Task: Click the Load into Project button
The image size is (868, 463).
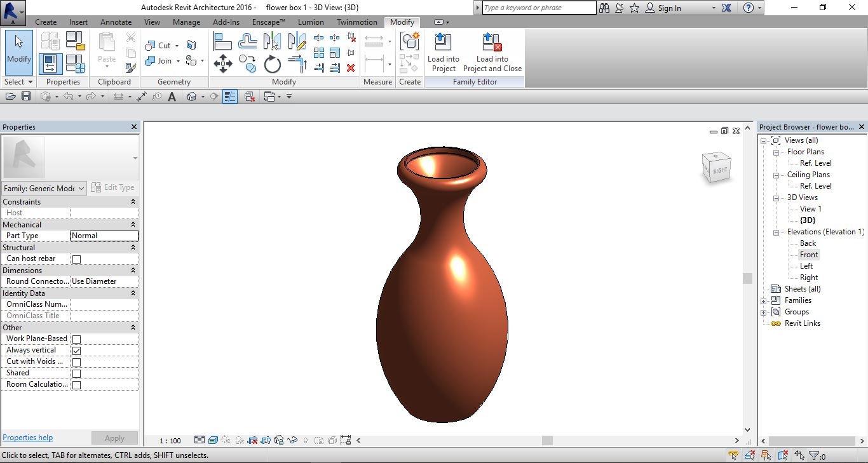Action: pos(443,54)
